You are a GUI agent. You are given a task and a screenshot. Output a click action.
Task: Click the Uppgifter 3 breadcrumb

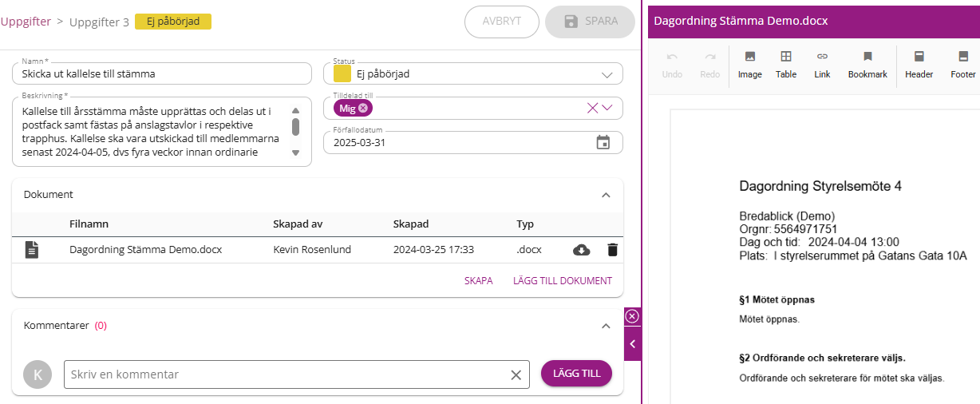click(x=99, y=22)
